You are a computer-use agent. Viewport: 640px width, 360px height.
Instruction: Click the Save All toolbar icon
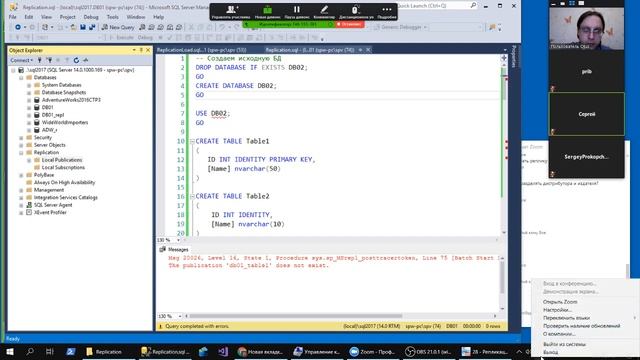pyautogui.click(x=92, y=27)
